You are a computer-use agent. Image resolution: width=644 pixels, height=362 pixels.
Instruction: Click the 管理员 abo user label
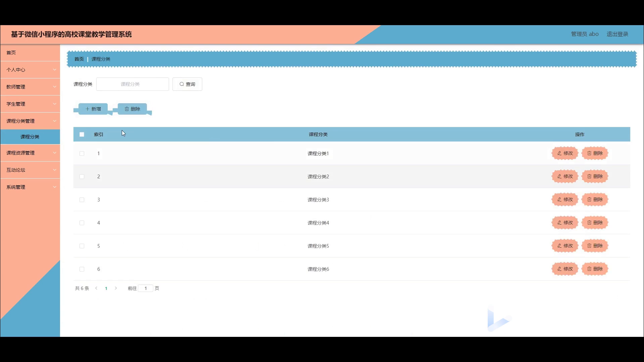pyautogui.click(x=585, y=34)
